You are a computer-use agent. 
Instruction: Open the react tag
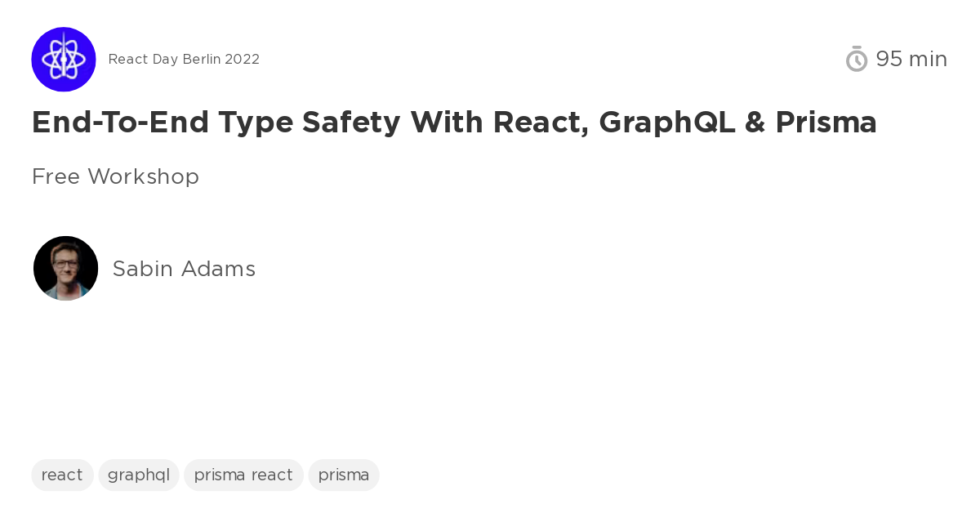click(x=62, y=475)
